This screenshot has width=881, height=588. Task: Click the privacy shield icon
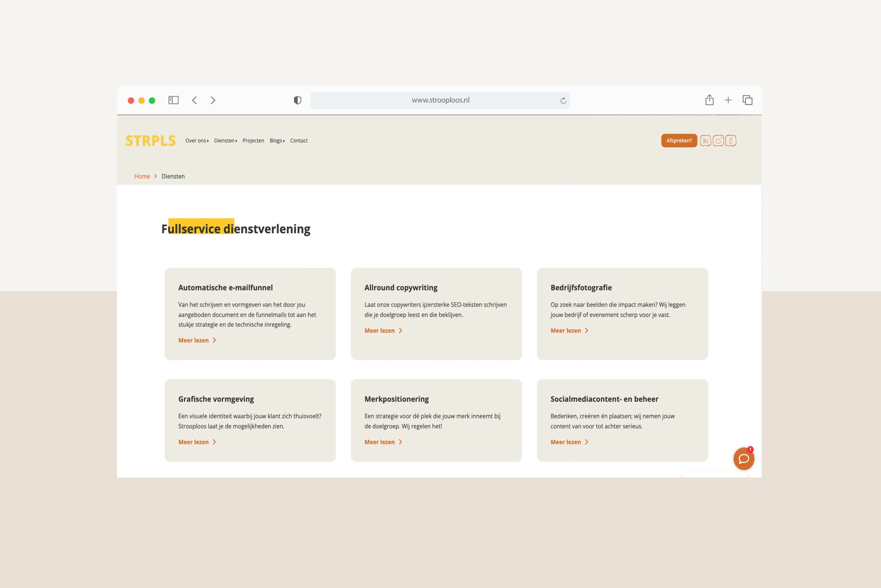(x=297, y=100)
